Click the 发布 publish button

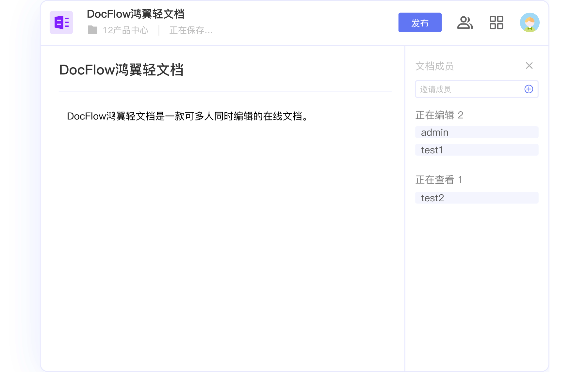420,23
